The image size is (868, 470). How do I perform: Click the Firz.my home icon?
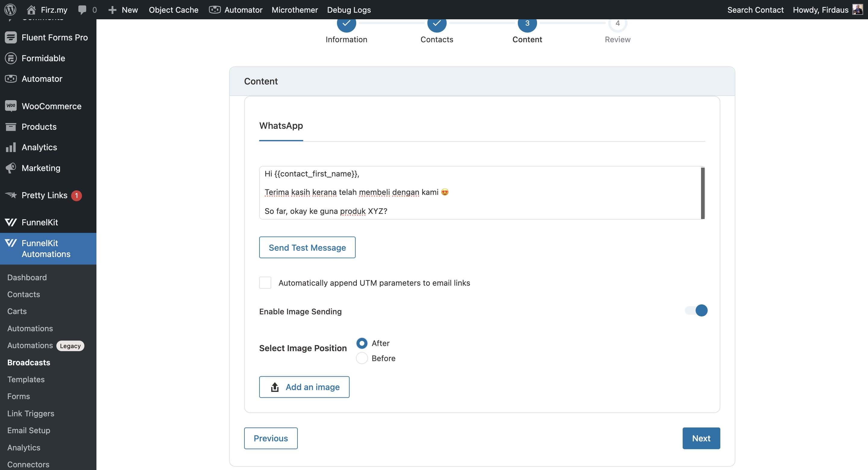[31, 10]
